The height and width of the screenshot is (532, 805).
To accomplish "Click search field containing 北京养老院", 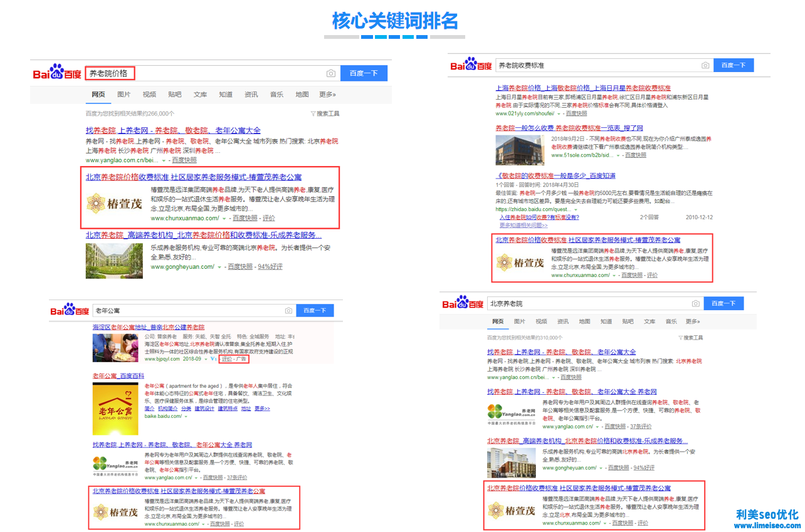I will pos(595,304).
